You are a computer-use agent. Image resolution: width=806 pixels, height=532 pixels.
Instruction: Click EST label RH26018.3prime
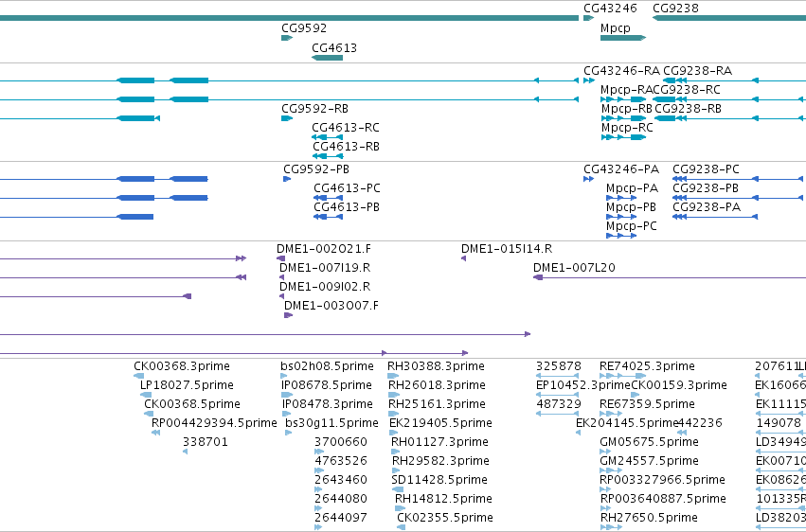(437, 385)
